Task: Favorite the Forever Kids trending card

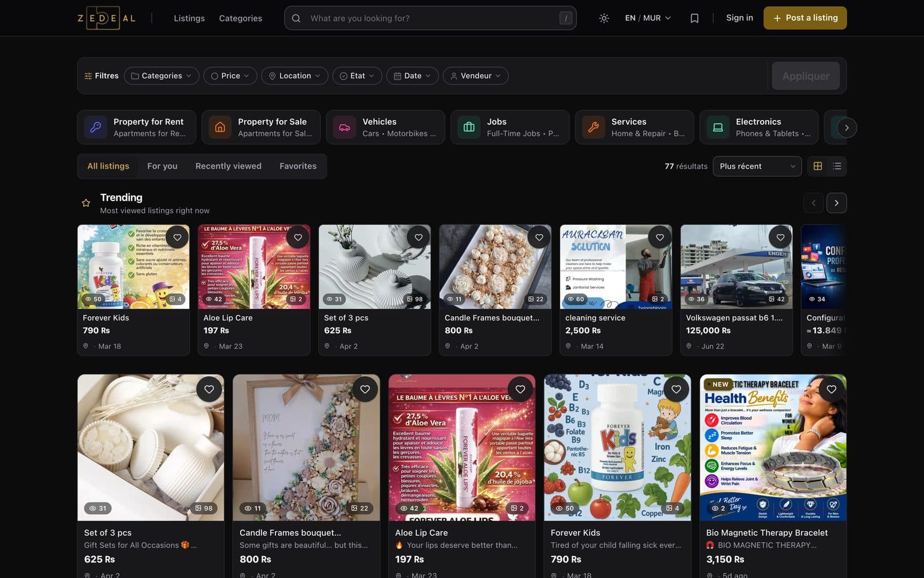Action: [x=177, y=238]
